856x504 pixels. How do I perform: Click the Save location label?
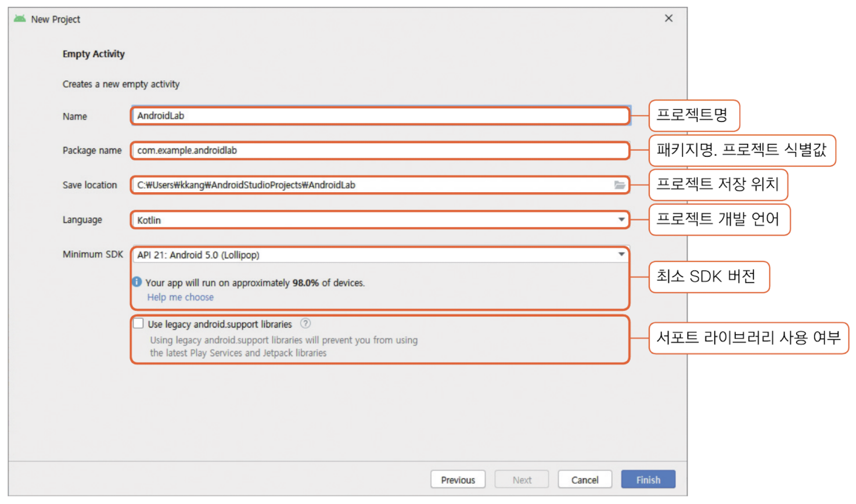[x=90, y=185]
